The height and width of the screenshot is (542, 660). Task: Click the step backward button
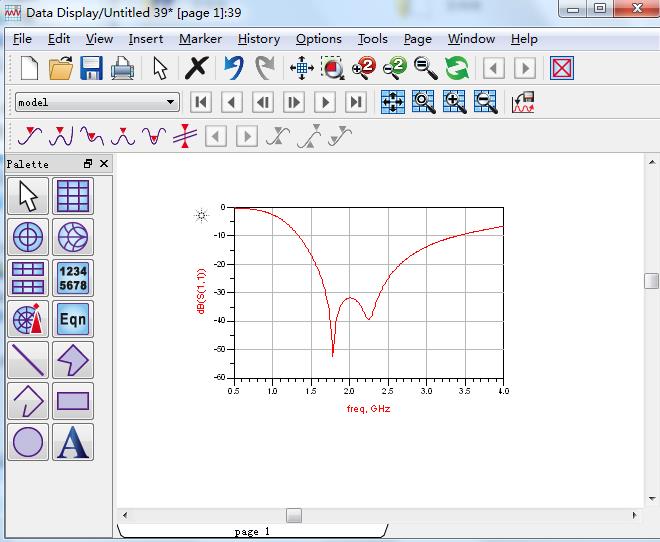click(263, 102)
